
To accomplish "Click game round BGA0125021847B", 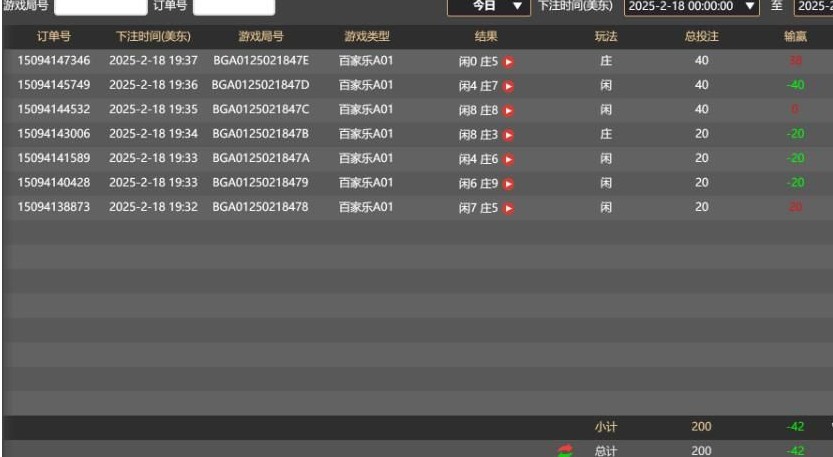I will [x=260, y=134].
